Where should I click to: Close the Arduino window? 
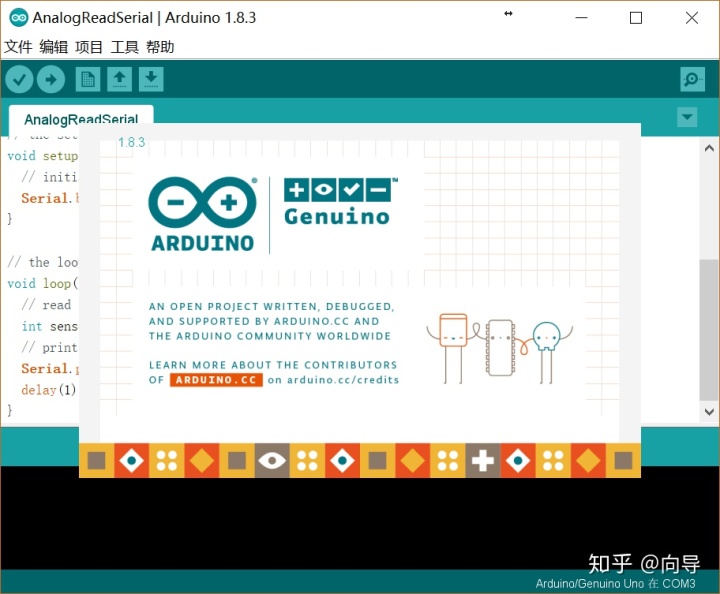[692, 18]
